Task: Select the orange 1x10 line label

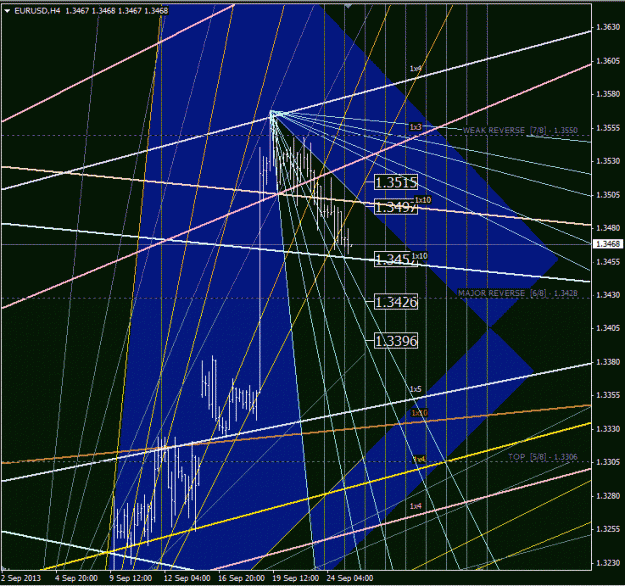Action: click(x=419, y=413)
